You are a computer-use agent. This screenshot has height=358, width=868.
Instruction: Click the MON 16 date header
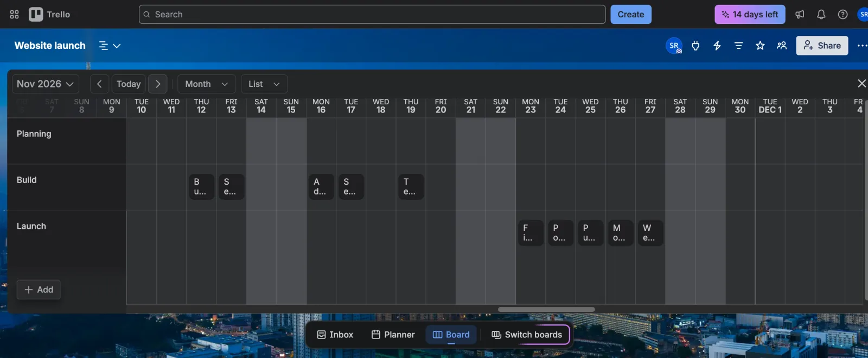[x=321, y=106]
